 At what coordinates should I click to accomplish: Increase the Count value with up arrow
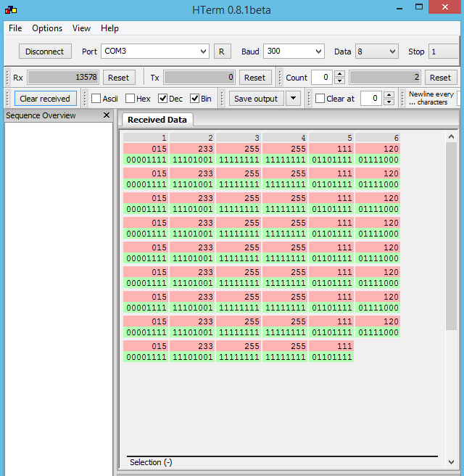point(339,74)
